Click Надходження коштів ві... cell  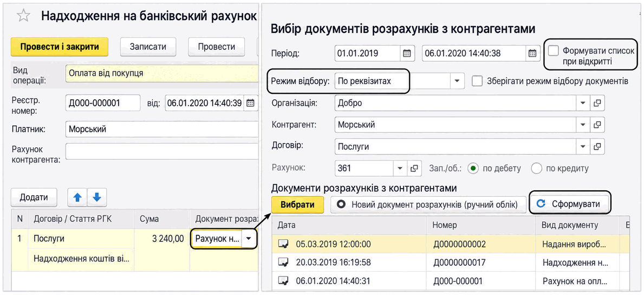pyautogui.click(x=81, y=259)
